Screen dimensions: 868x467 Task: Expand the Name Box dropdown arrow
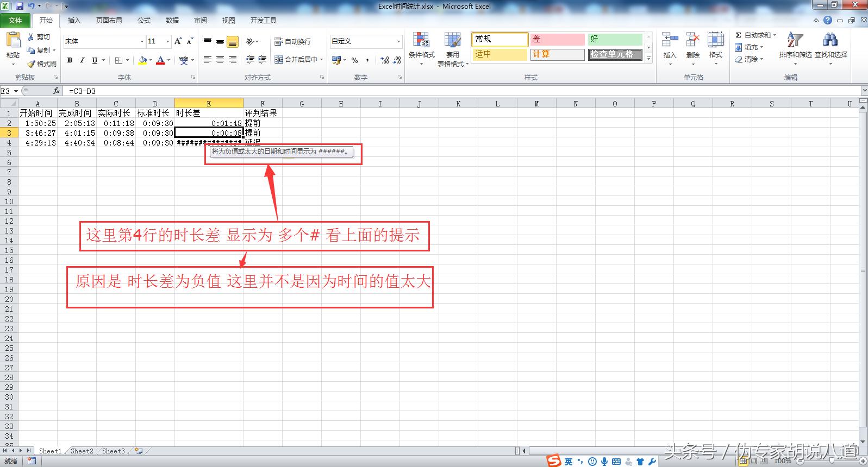(16, 91)
